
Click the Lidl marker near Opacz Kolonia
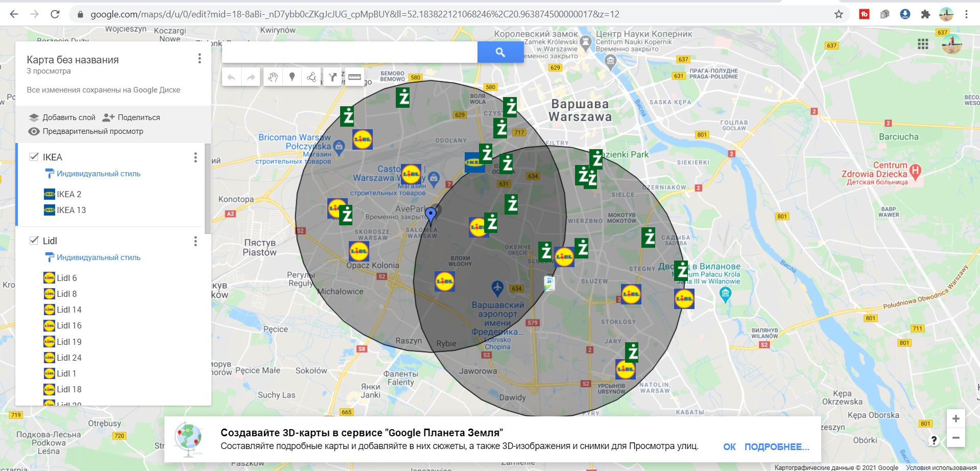(x=358, y=251)
